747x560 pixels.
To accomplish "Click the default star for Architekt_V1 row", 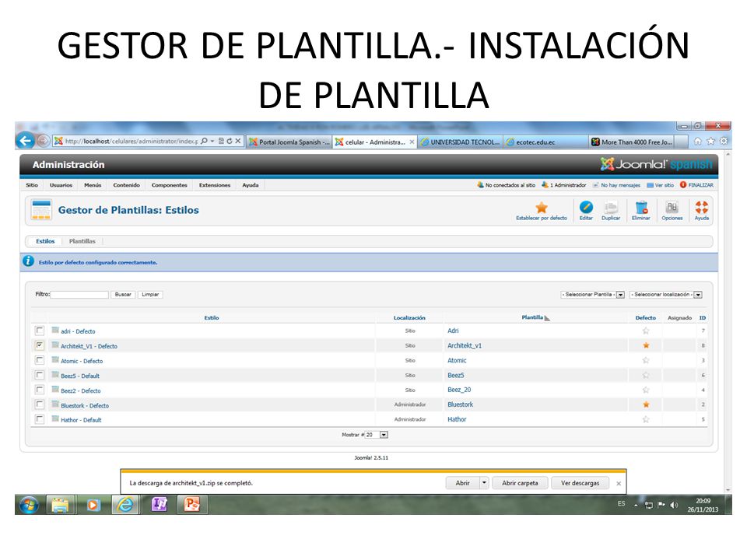I will (646, 345).
